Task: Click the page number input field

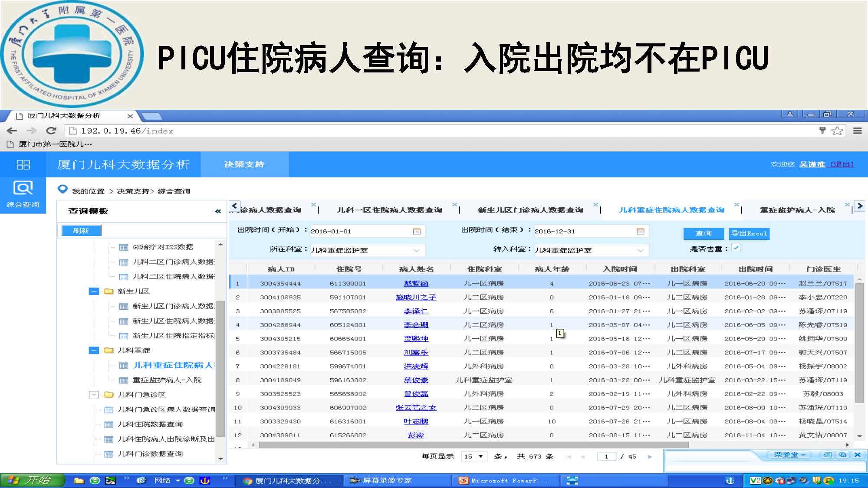Action: tap(606, 456)
